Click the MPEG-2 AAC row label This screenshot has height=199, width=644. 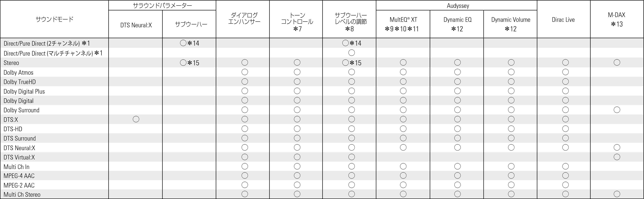[19, 185]
